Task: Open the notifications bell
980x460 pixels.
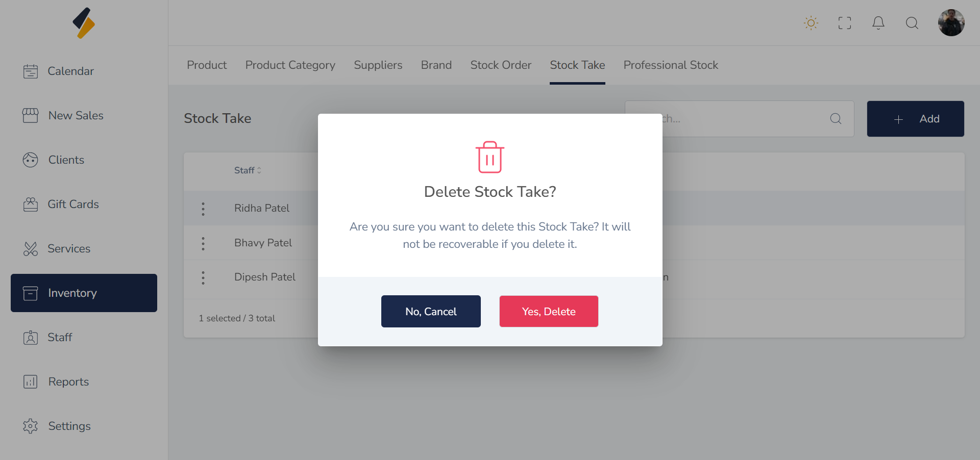Action: click(x=878, y=23)
